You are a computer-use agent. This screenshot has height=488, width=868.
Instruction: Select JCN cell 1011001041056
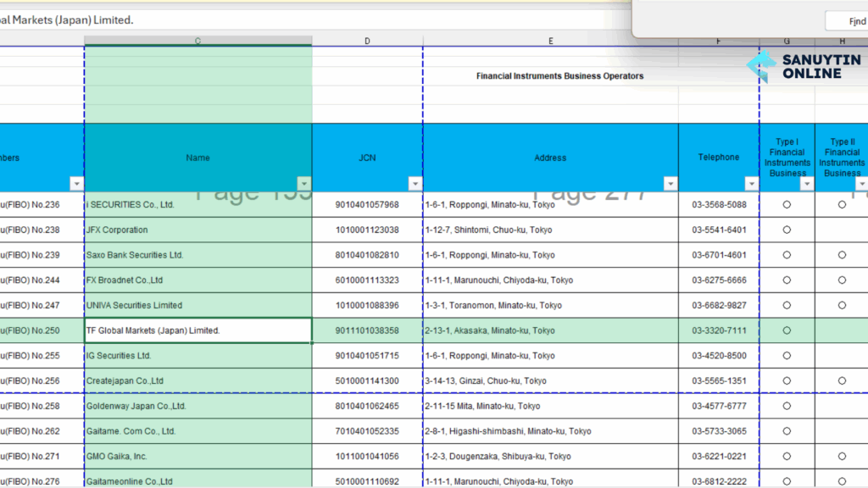point(368,457)
